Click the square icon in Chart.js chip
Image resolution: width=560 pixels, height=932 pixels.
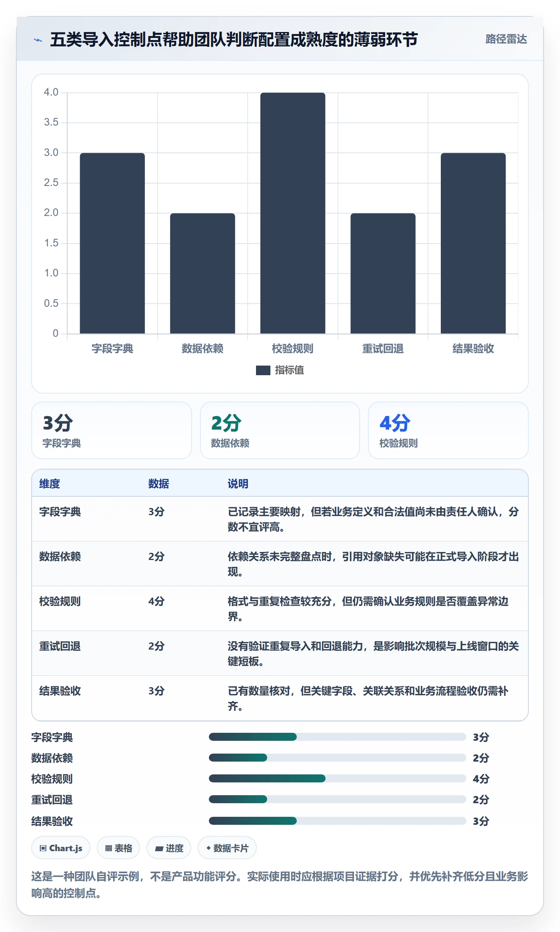[43, 848]
